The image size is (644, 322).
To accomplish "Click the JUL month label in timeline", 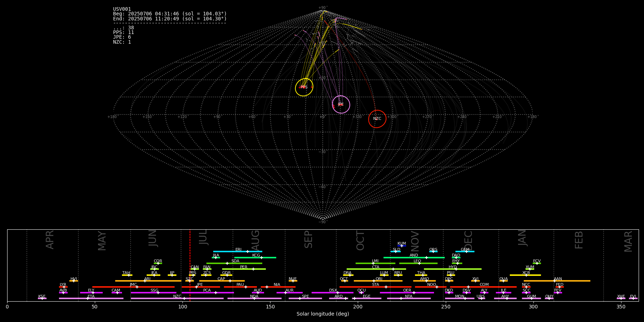I will pos(203,237).
